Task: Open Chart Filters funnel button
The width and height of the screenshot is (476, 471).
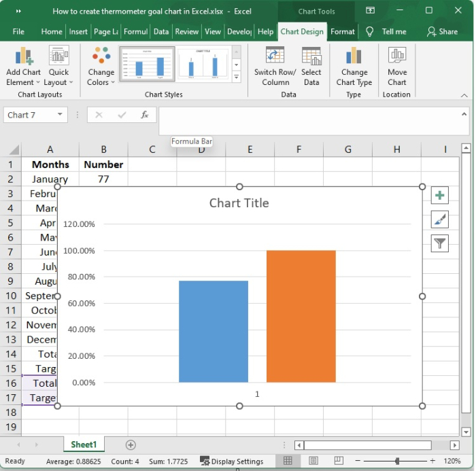Action: click(440, 243)
